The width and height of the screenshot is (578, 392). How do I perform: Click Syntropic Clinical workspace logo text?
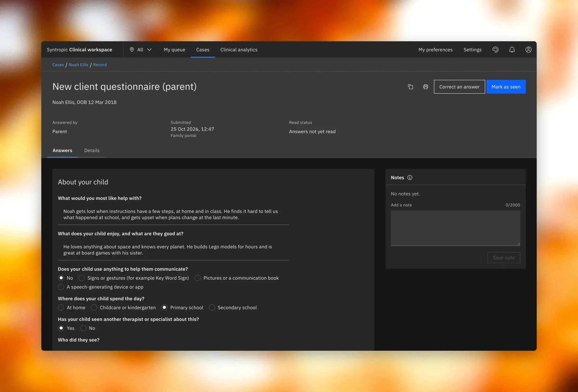79,50
